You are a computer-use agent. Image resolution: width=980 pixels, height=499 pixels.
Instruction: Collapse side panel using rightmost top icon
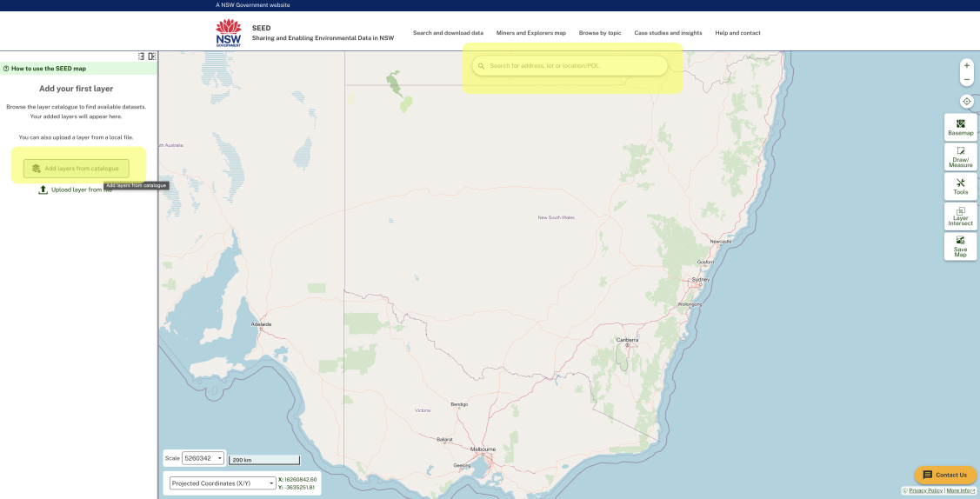pyautogui.click(x=152, y=57)
